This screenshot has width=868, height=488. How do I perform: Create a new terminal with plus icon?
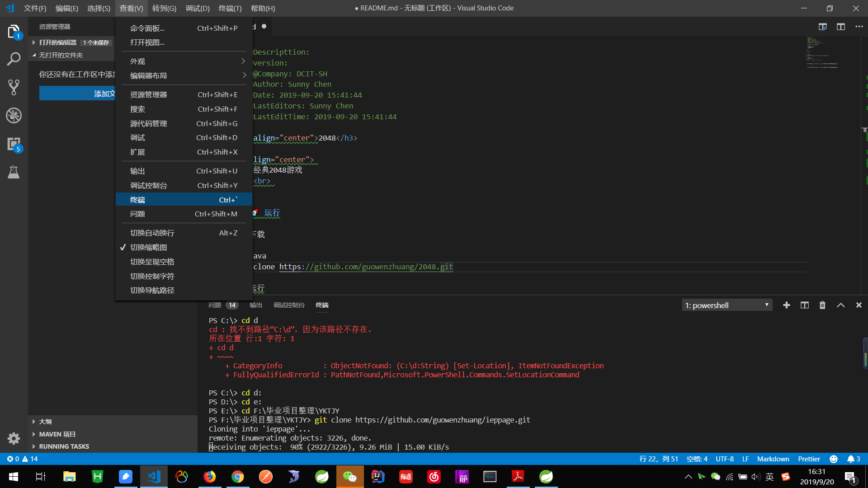point(787,305)
